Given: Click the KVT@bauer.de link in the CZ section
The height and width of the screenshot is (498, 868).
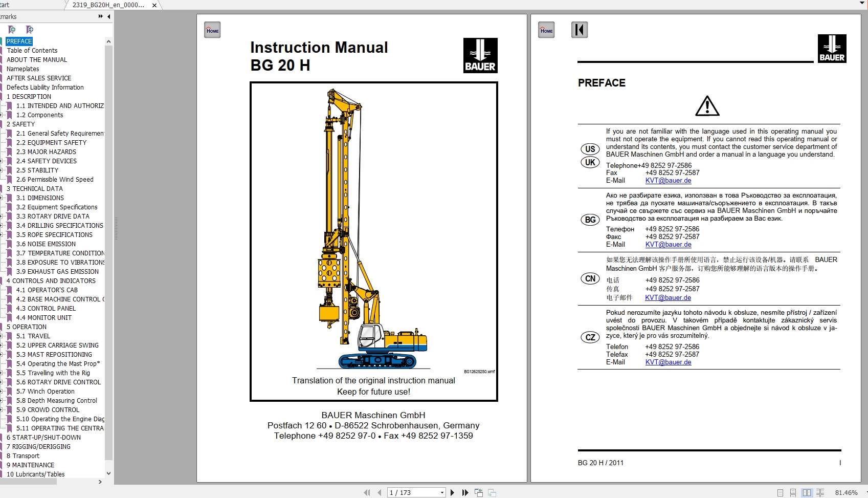Looking at the screenshot, I should [668, 362].
